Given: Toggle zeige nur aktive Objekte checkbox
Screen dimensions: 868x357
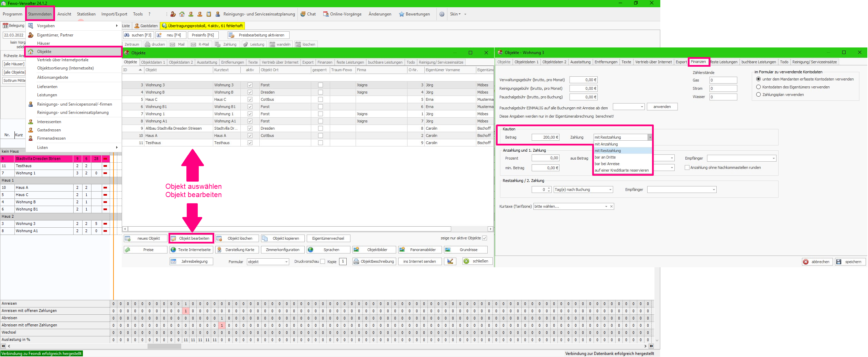Looking at the screenshot, I should click(x=485, y=238).
